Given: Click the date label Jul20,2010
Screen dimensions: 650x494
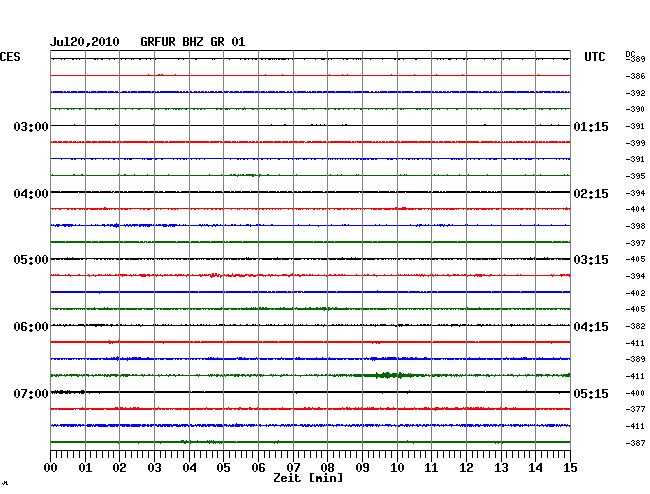Looking at the screenshot, I should coord(85,42).
